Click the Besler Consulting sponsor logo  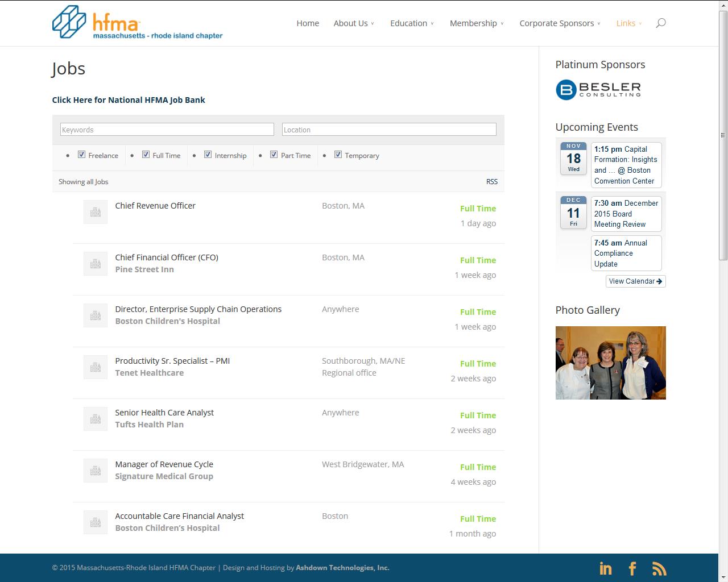tap(598, 90)
